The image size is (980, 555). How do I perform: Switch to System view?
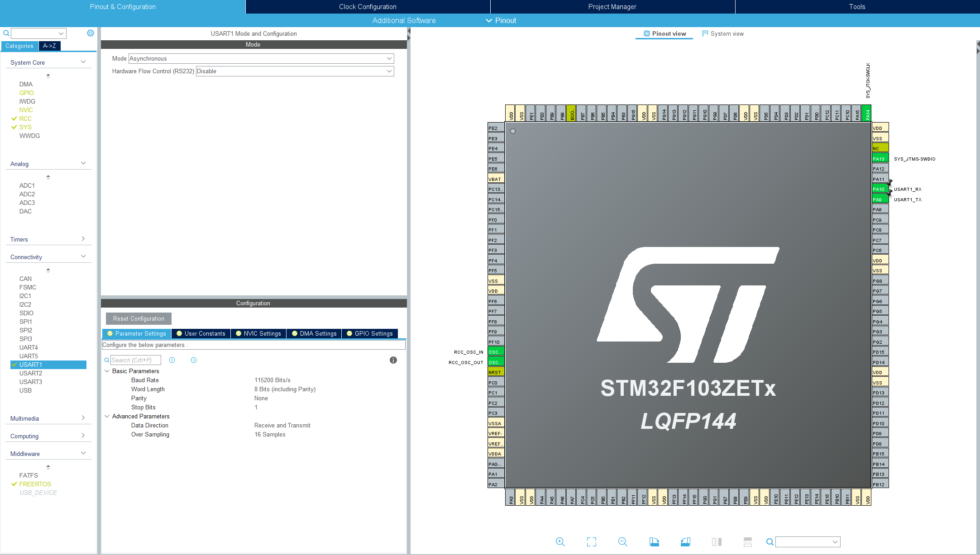point(723,33)
